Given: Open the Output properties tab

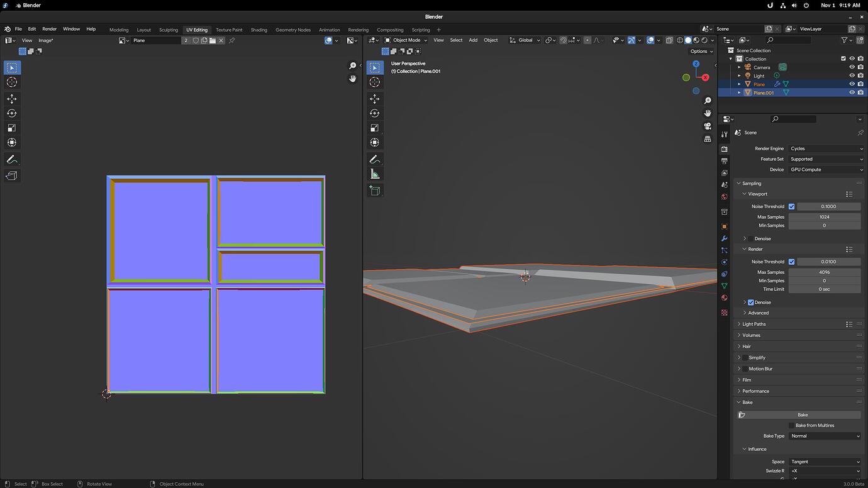Looking at the screenshot, I should pyautogui.click(x=725, y=161).
